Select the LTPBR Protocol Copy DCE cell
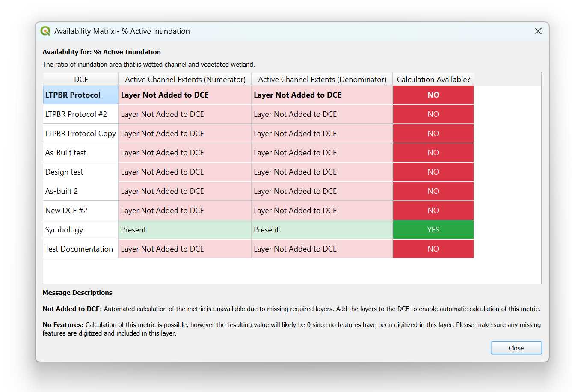Image resolution: width=572 pixels, height=392 pixels. tap(81, 134)
